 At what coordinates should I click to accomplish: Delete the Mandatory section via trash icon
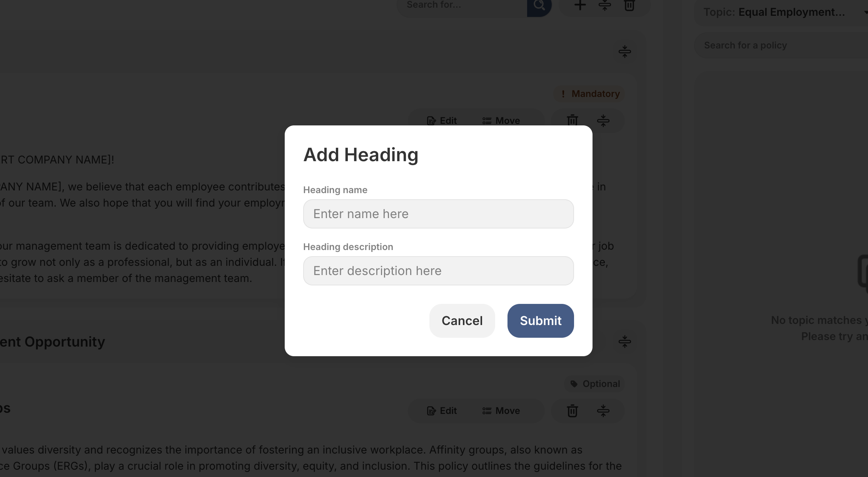click(572, 120)
